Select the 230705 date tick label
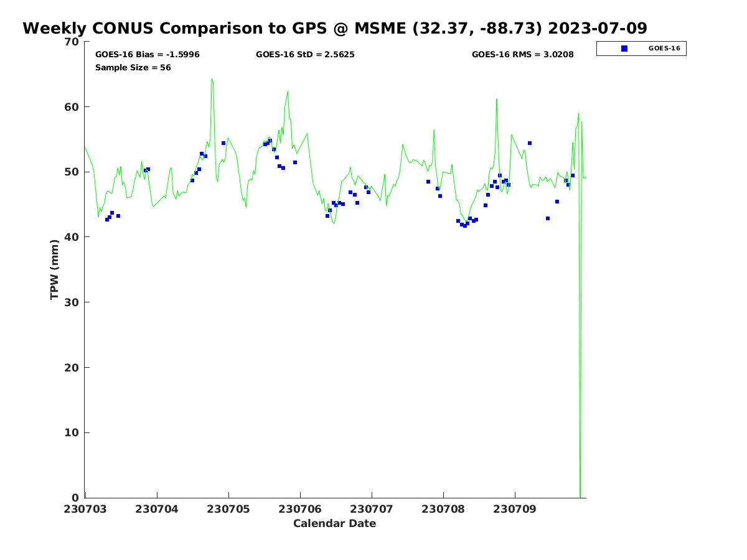 pyautogui.click(x=228, y=510)
